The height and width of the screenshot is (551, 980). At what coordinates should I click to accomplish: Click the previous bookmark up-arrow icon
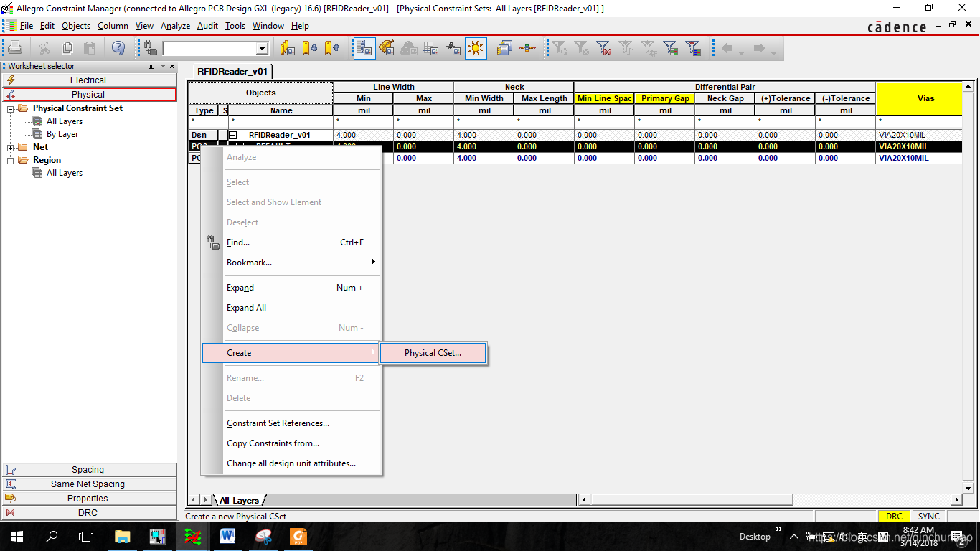point(331,48)
